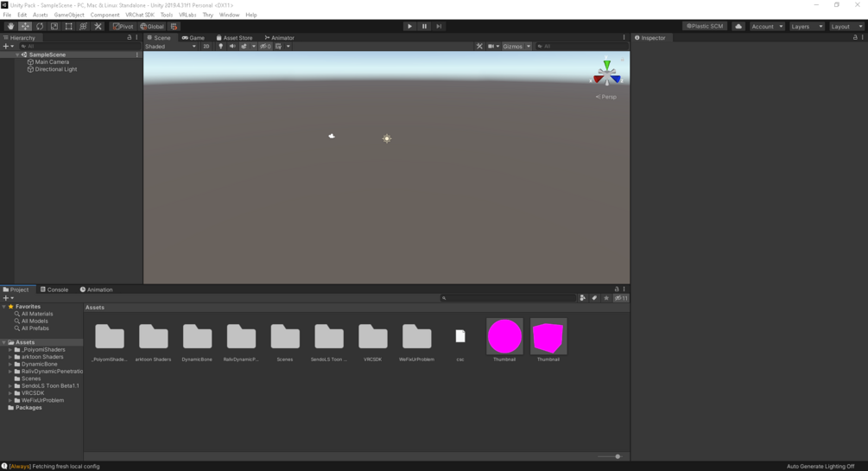Click the sun light gizmo in Scene

(387, 138)
